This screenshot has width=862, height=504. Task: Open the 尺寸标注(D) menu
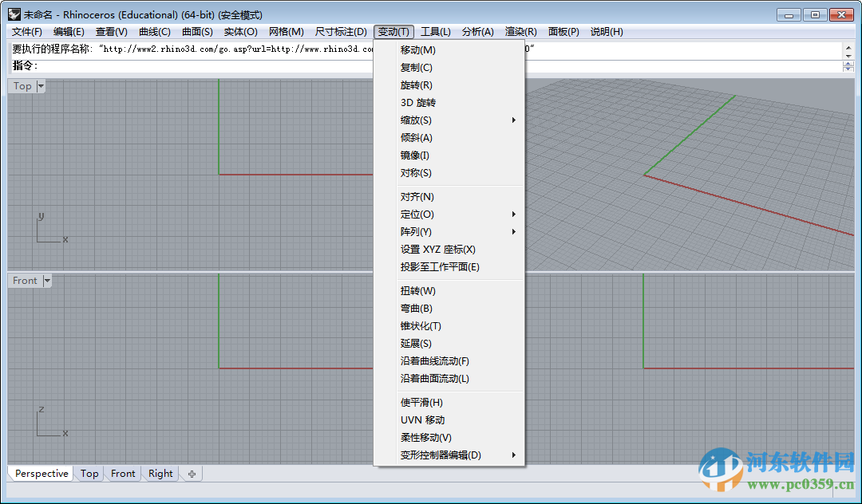pos(341,32)
